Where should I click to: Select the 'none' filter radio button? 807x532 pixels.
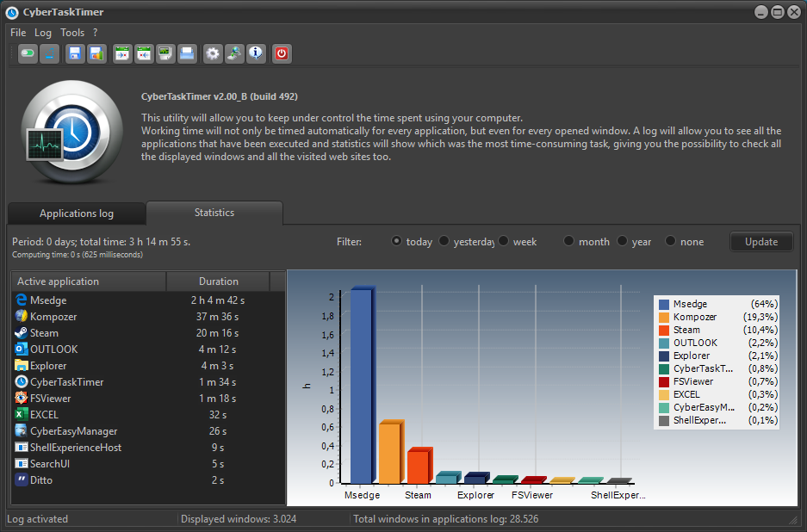tap(671, 242)
